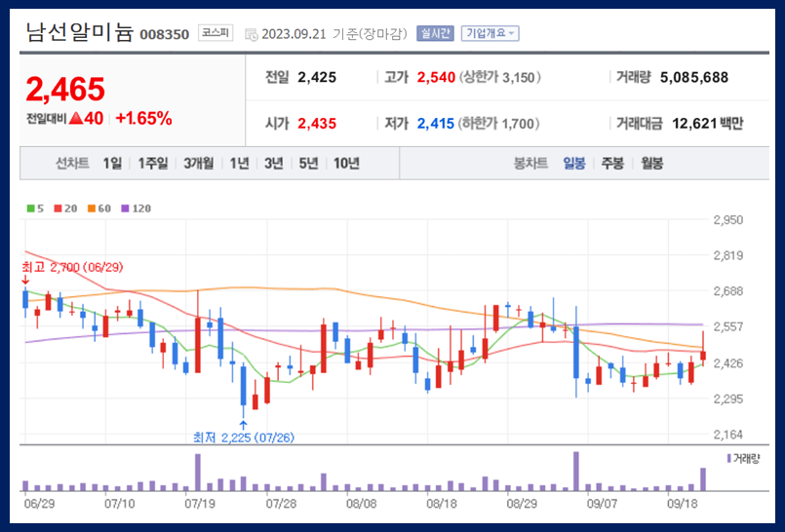This screenshot has height=532, width=785.
Task: Click the 09/18 date axis label
Action: (x=683, y=504)
